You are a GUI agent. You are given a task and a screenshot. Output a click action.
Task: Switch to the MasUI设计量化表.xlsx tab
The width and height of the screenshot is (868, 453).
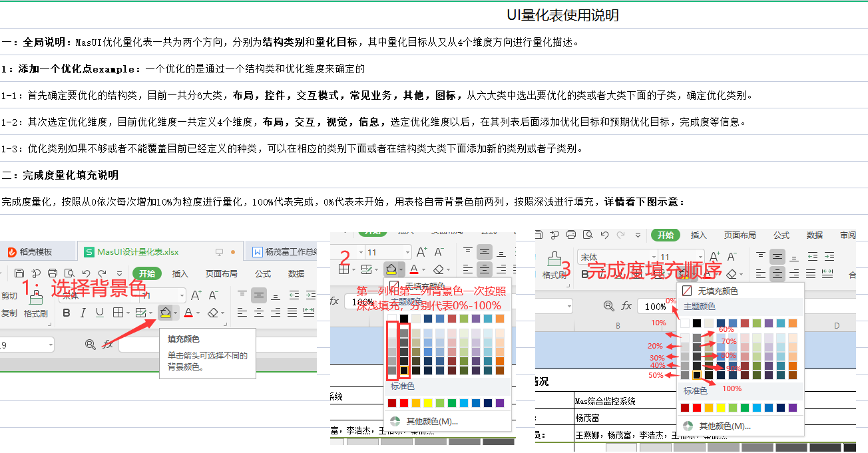138,252
